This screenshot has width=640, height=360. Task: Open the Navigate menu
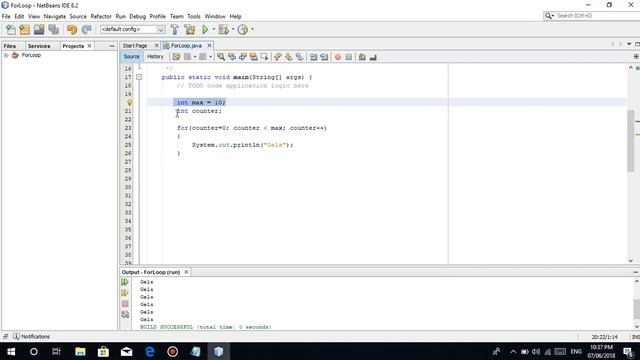point(55,16)
